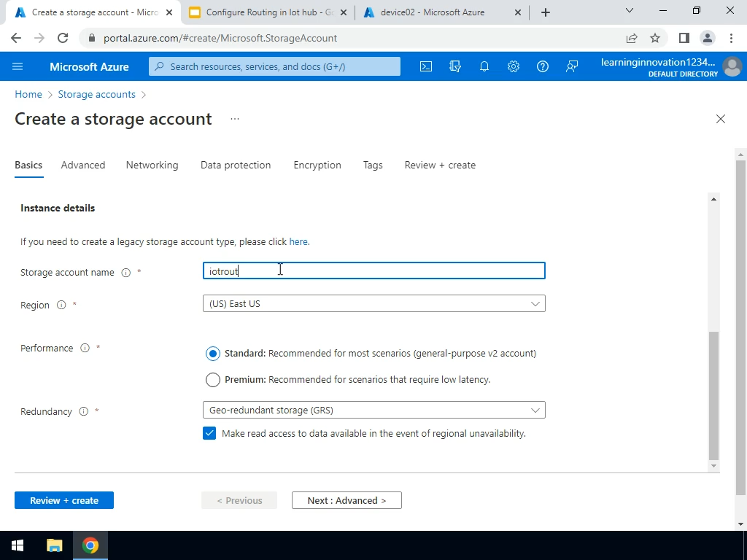
Task: Select the Basics tab
Action: click(x=28, y=166)
